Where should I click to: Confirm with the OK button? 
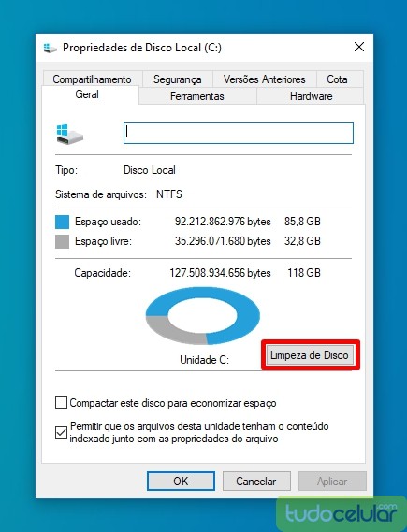pyautogui.click(x=181, y=482)
